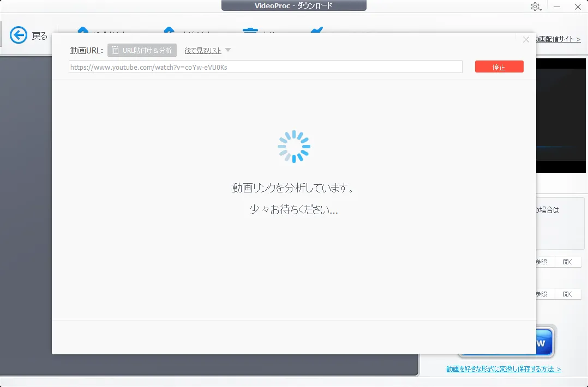The height and width of the screenshot is (387, 588).
Task: Close the video URL analysis dialog
Action: pyautogui.click(x=526, y=39)
